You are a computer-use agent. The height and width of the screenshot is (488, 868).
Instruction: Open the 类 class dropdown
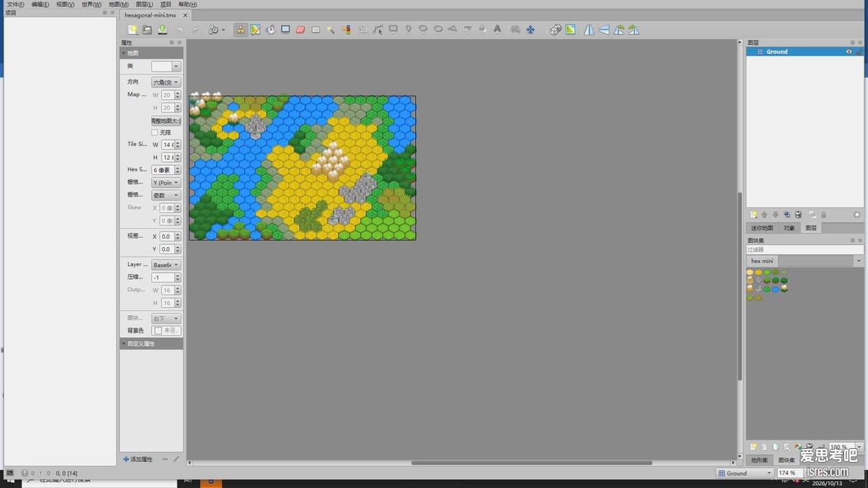(x=176, y=66)
